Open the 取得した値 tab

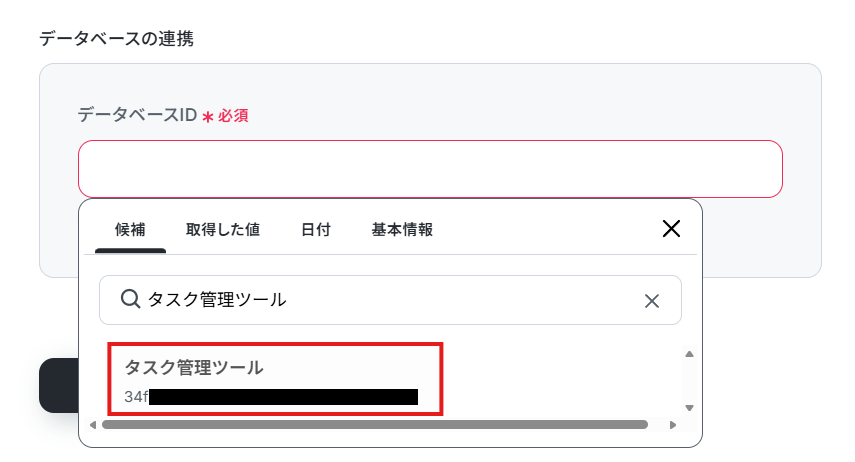[222, 230]
